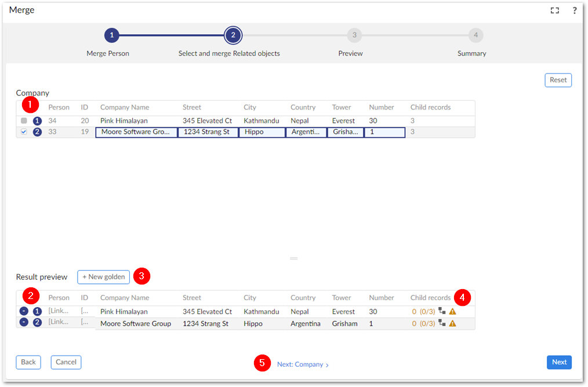588x387 pixels.
Task: Select the Hippo highlighted City cell in Company table
Action: point(262,132)
